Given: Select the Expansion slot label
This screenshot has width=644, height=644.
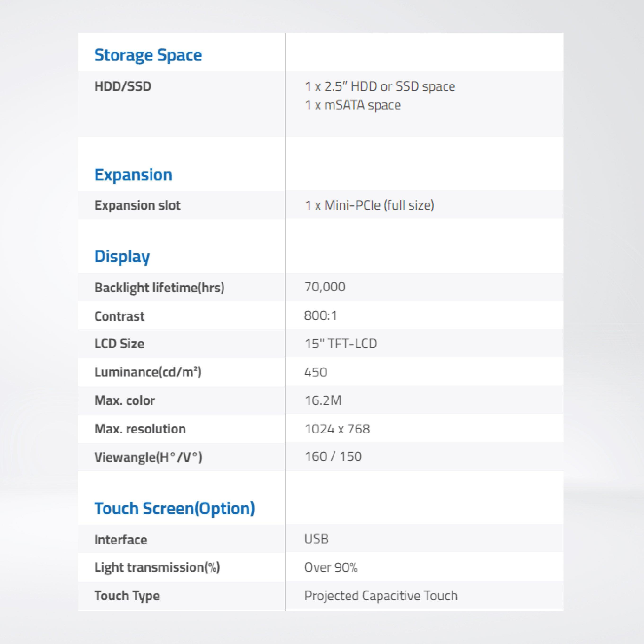Looking at the screenshot, I should click(x=137, y=205).
